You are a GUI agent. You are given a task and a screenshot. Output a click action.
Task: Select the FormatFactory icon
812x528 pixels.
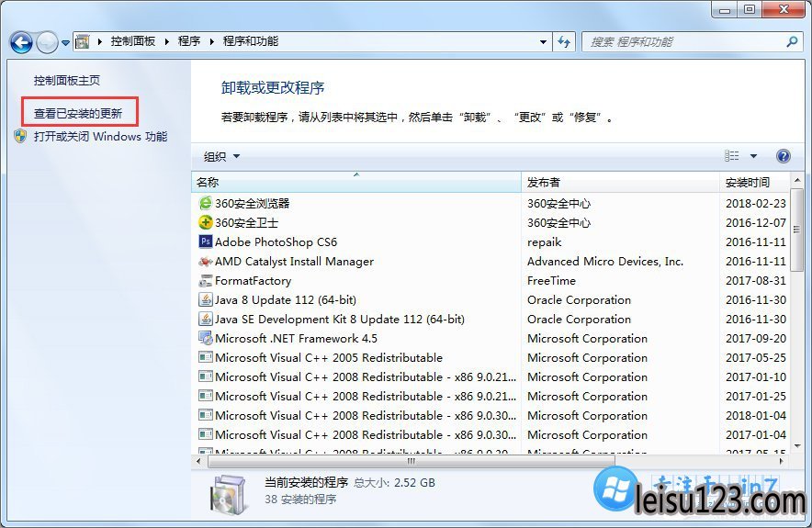pos(206,280)
